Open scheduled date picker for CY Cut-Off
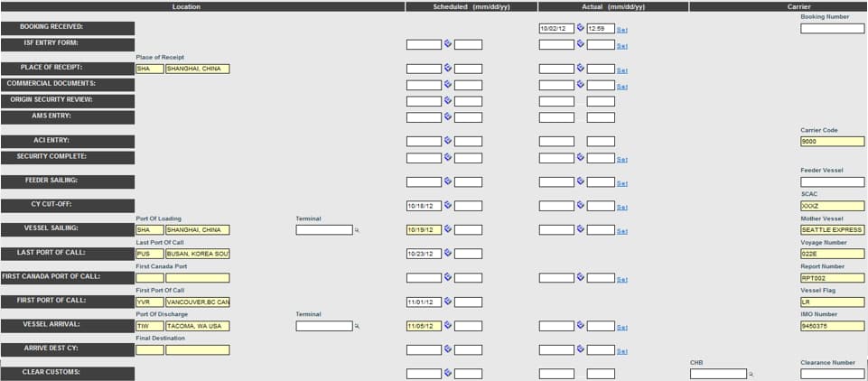This screenshot has height=381, width=868. tap(448, 206)
